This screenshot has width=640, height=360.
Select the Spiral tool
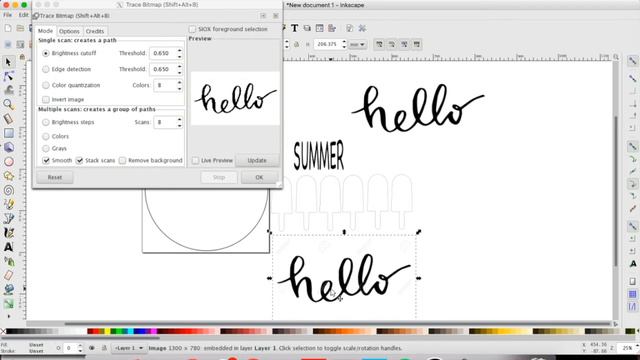click(8, 190)
